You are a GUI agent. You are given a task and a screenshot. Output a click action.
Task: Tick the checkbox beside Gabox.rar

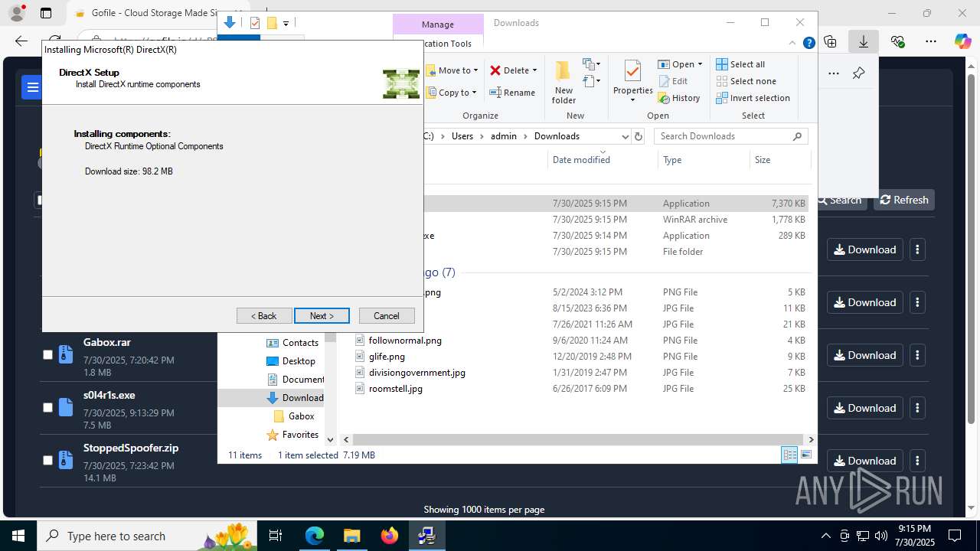pos(47,355)
